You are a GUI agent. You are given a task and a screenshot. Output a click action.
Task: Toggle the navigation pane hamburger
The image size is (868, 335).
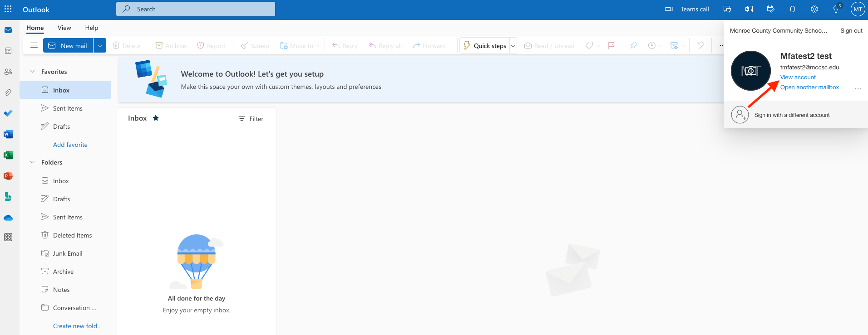point(34,45)
